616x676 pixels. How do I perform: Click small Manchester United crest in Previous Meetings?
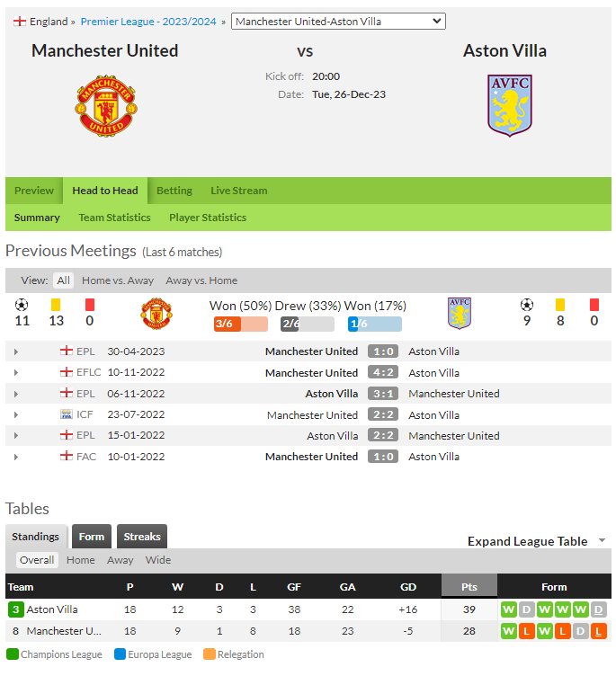coord(156,314)
